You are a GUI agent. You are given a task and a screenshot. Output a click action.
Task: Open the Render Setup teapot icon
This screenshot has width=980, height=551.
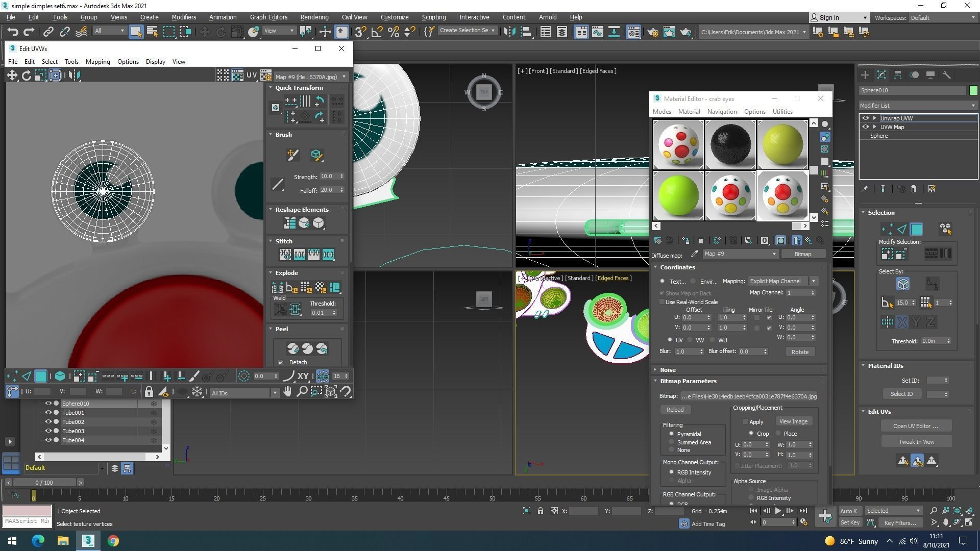pos(652,32)
